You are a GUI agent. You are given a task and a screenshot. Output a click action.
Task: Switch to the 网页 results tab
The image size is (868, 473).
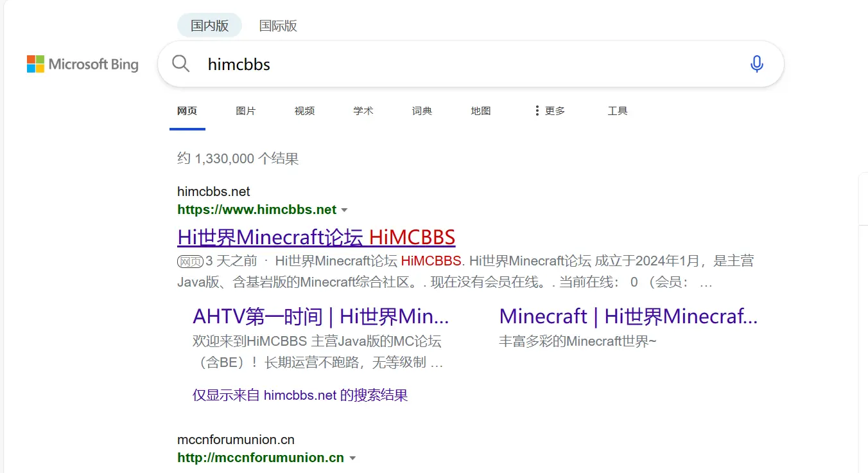pos(187,111)
